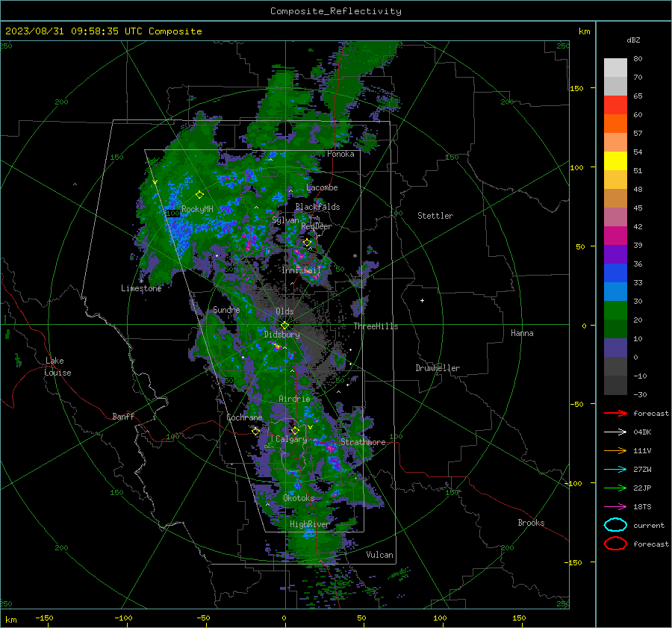Click the Hanna town label
Image resolution: width=672 pixels, height=628 pixels.
coord(522,333)
